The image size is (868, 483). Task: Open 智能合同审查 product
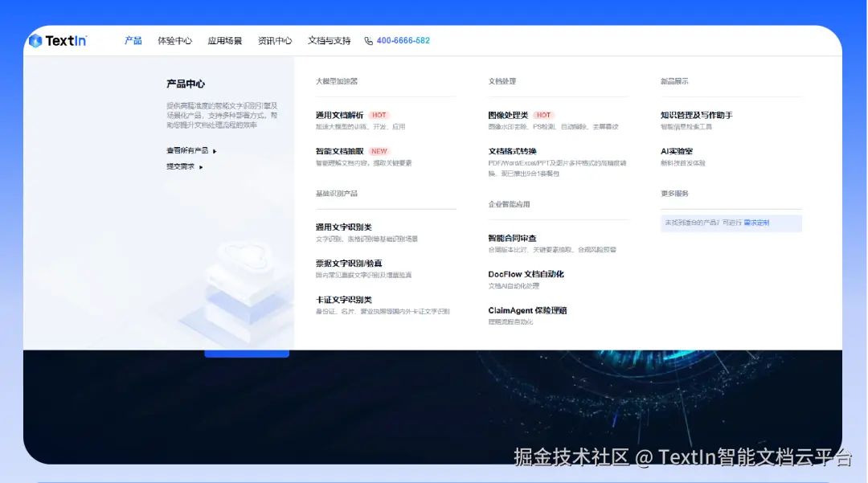click(x=512, y=238)
